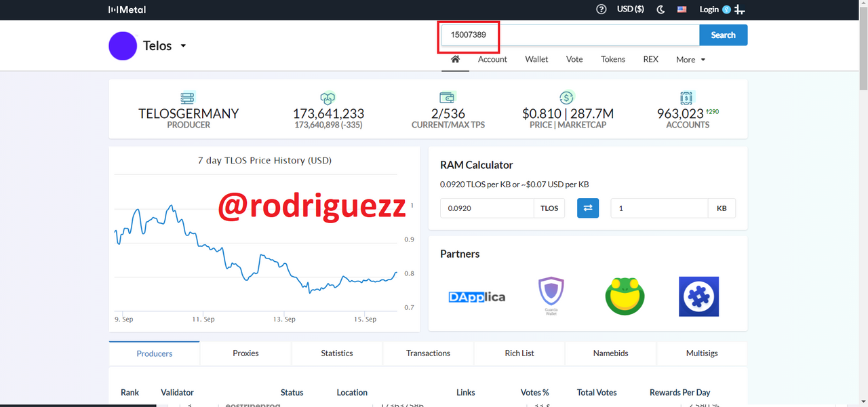Open the Vote menu item
This screenshot has width=868, height=407.
point(574,59)
